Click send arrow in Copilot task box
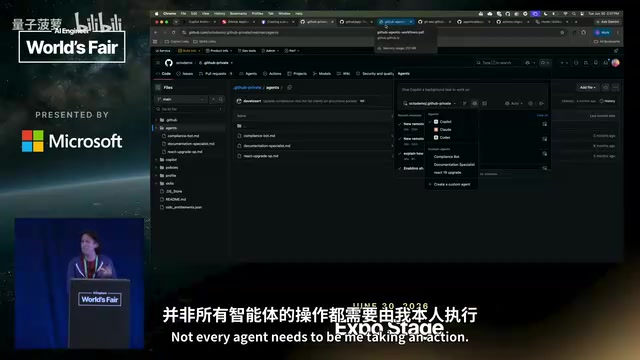Screen dimensions: 640x360 pos(541,103)
